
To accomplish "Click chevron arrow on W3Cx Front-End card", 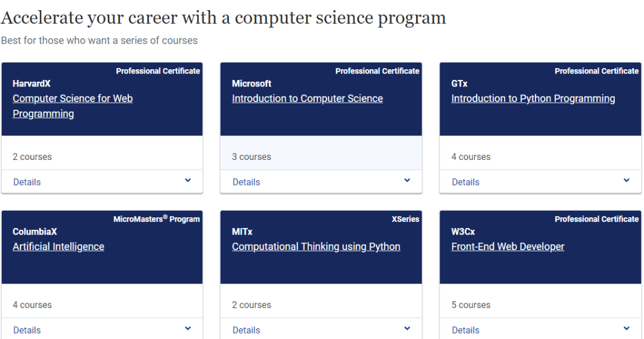I will pyautogui.click(x=626, y=328).
